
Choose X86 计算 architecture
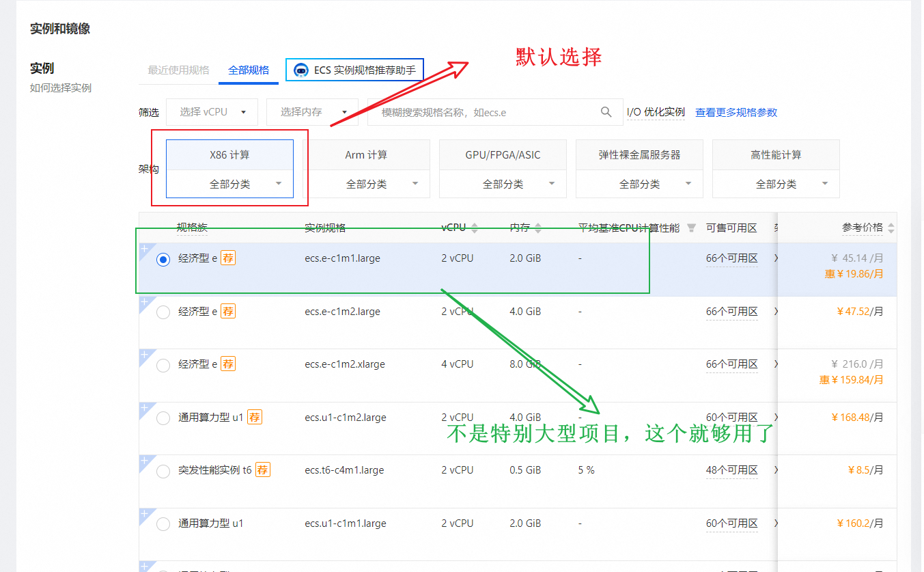pyautogui.click(x=229, y=155)
